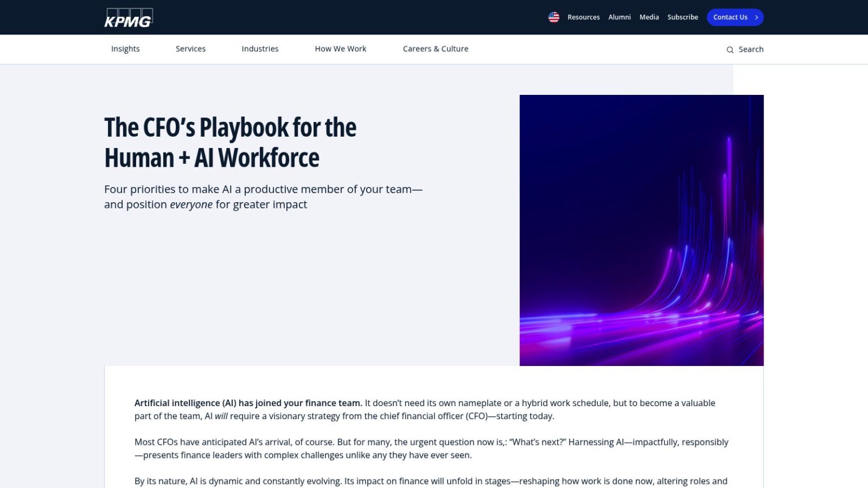Click the bold 'Artificial intelligence (AI) has joined' text

coord(248,403)
